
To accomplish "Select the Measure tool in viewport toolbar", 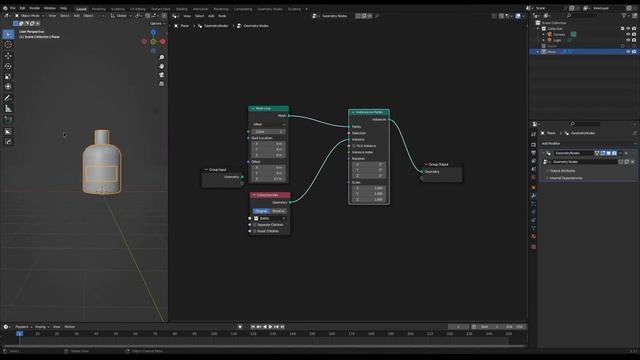I will click(x=8, y=109).
